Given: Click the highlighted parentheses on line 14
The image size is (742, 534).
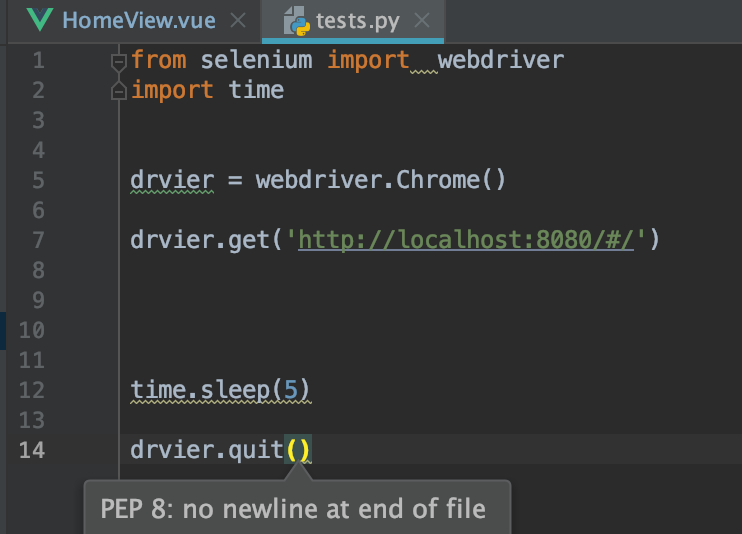Looking at the screenshot, I should point(298,449).
